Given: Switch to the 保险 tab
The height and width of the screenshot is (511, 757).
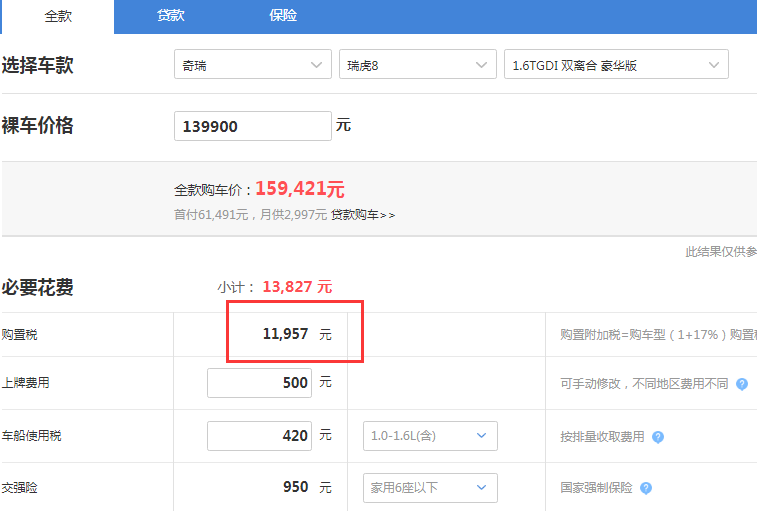Looking at the screenshot, I should pos(283,15).
